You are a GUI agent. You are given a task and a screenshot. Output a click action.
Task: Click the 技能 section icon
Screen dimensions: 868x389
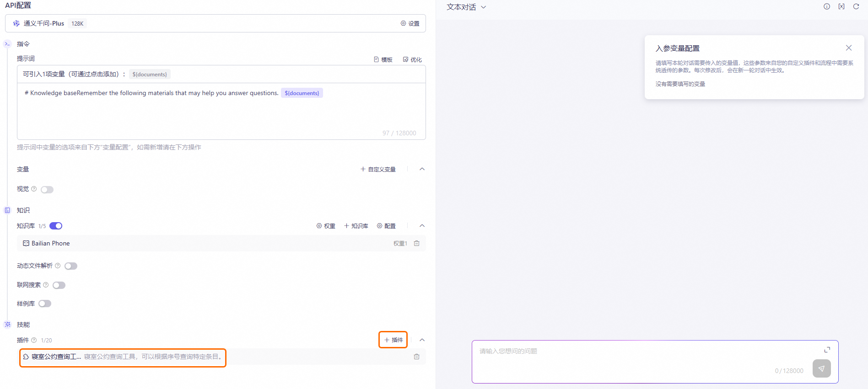click(7, 325)
